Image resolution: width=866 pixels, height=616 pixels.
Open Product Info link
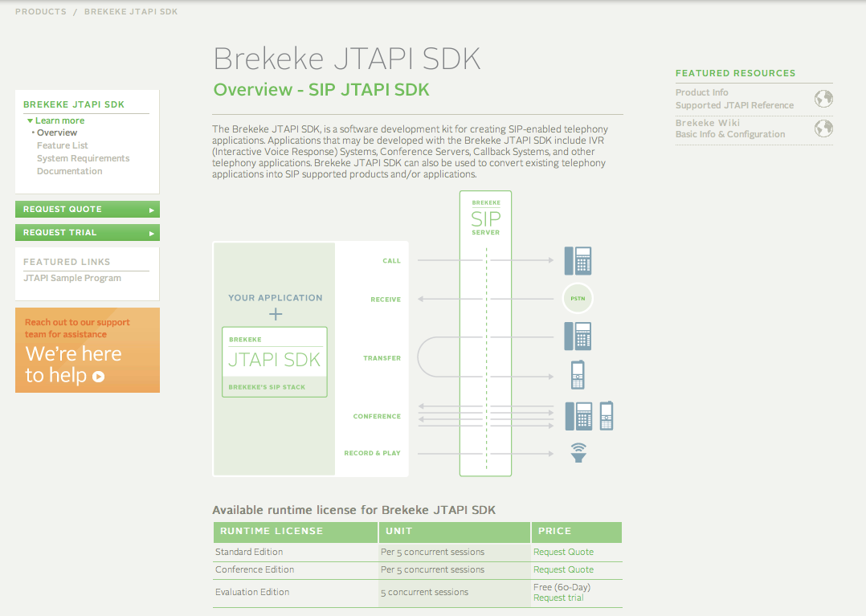coord(702,92)
